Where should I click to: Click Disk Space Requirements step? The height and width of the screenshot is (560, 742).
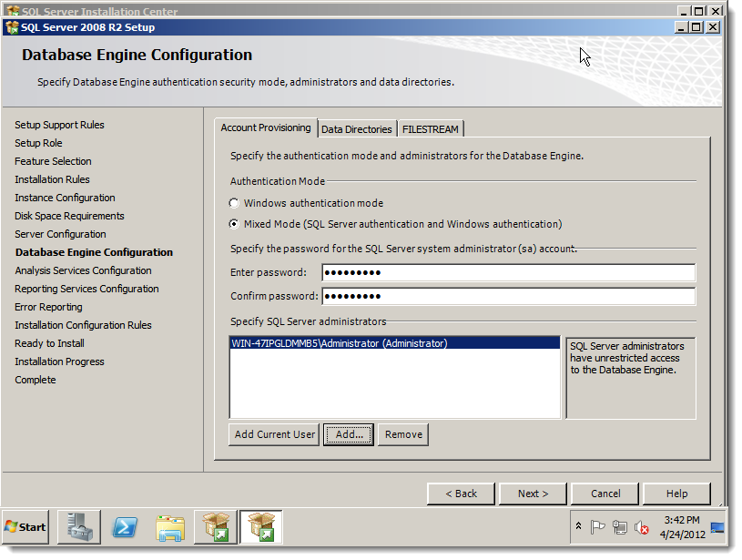click(x=69, y=216)
